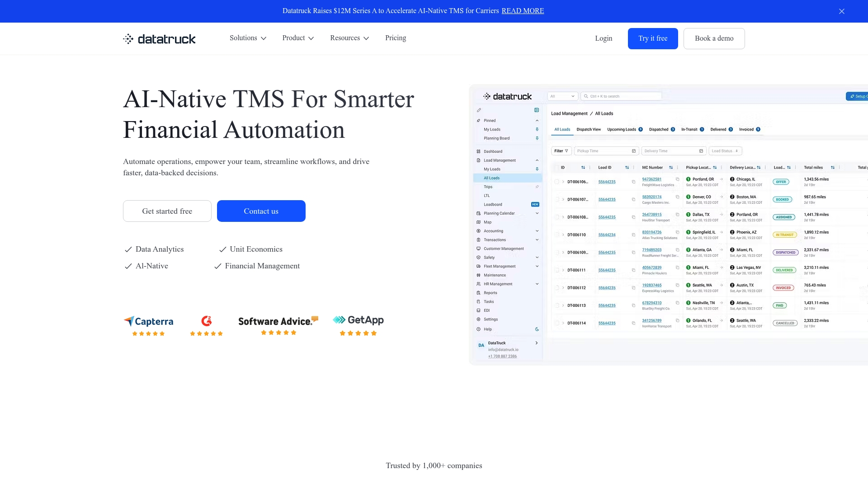Click the Try it free button

tap(653, 38)
